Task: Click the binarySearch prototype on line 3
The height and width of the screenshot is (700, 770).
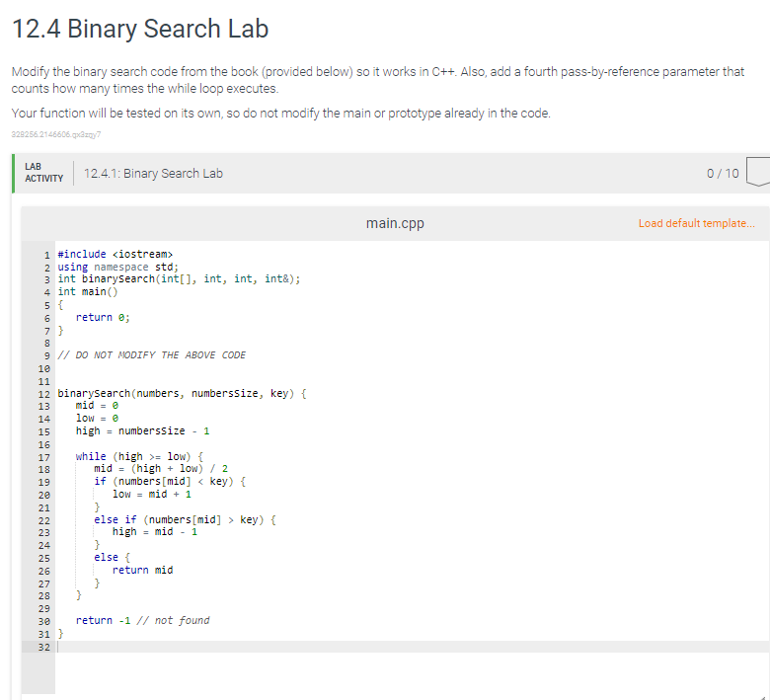Action: coord(179,279)
